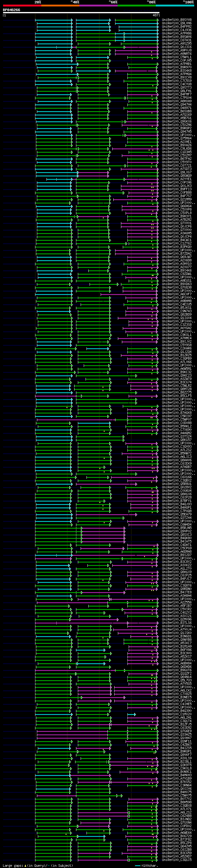
Task: Open subject UniRef100_Q3TSZ4
Action: pos(176,436)
